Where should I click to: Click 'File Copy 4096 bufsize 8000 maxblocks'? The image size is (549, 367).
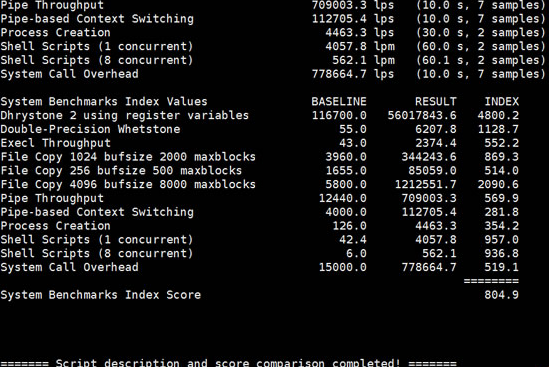point(128,185)
